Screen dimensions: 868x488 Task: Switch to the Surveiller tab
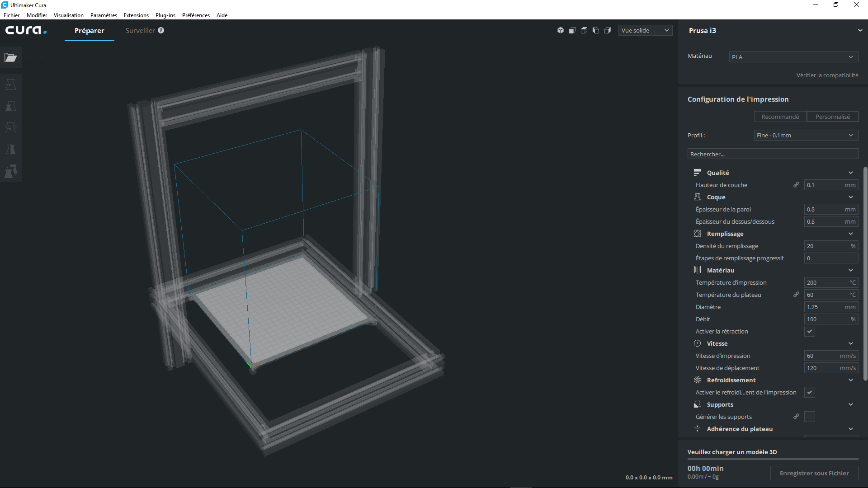[140, 30]
